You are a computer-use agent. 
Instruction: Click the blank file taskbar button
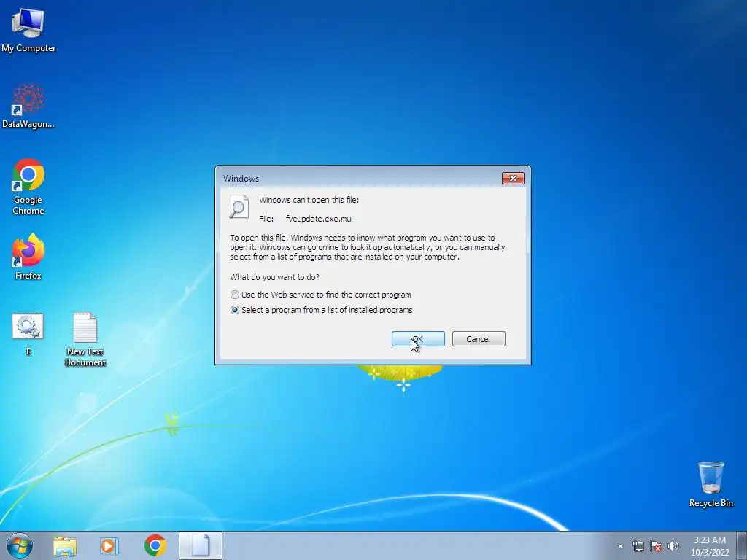pyautogui.click(x=201, y=545)
